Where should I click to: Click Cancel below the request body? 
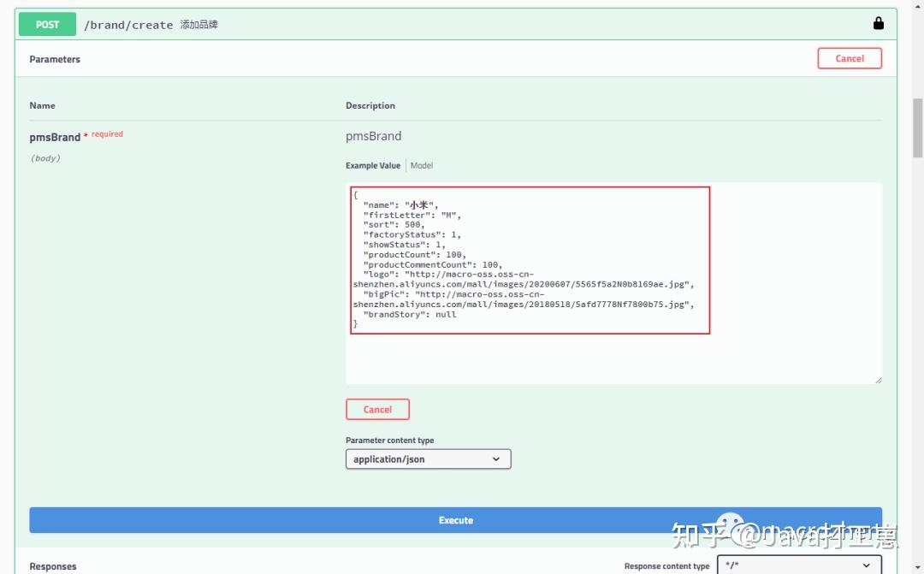[377, 409]
